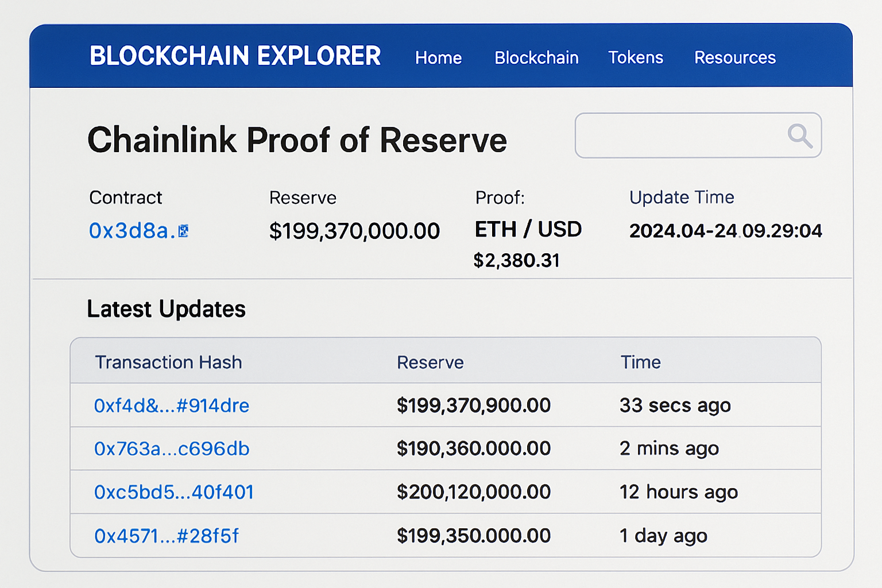
Task: Click the BLOCKCHAIN EXPLORER logo
Action: (x=235, y=56)
